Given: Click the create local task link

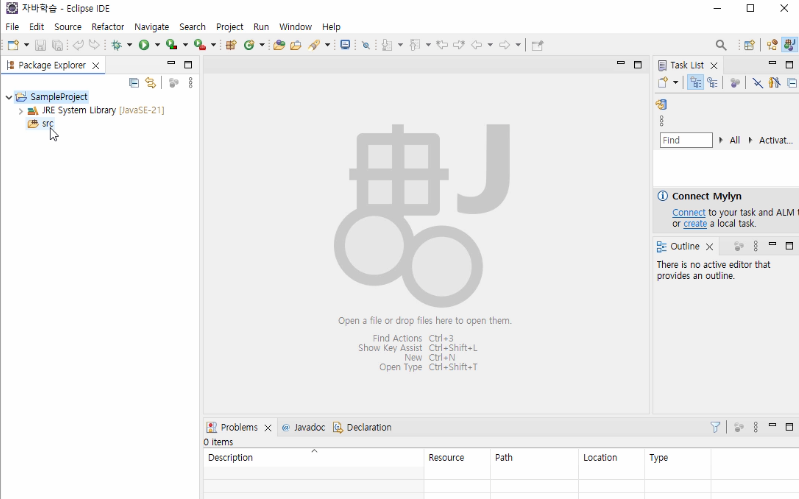Looking at the screenshot, I should pos(695,224).
